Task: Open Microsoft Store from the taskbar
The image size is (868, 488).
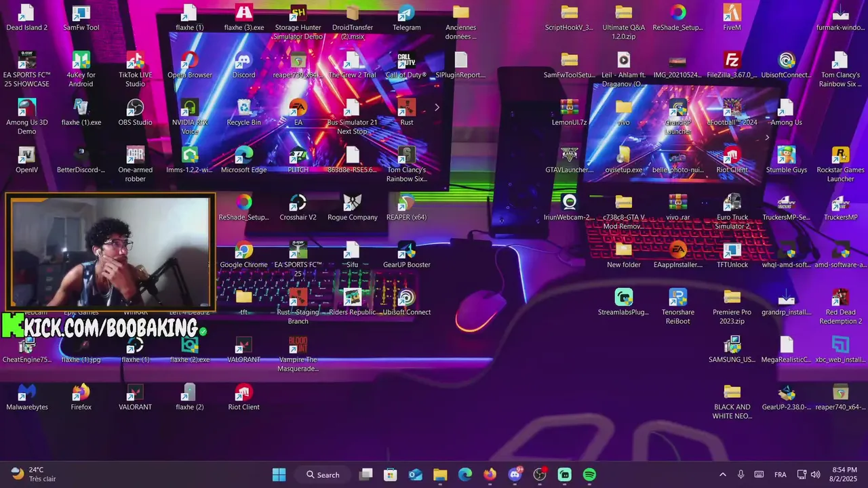Action: (391, 474)
